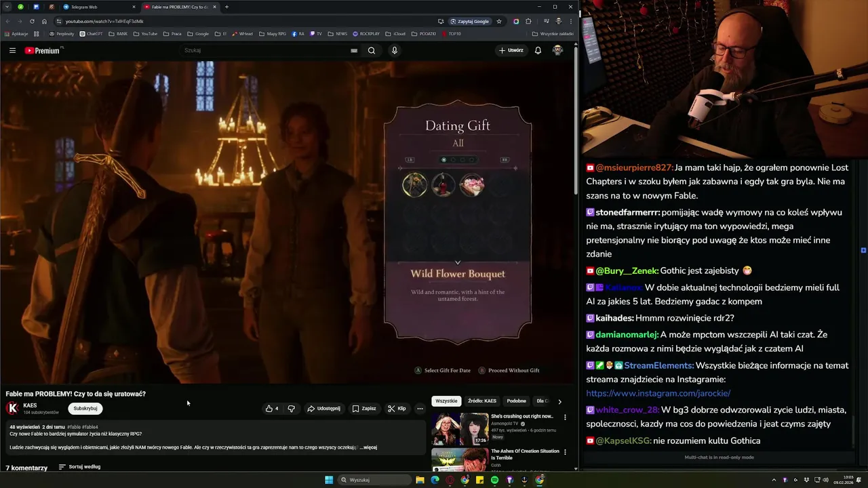The width and height of the screenshot is (868, 488).
Task: Open She's crashing out right now thumbnail
Action: click(x=460, y=428)
